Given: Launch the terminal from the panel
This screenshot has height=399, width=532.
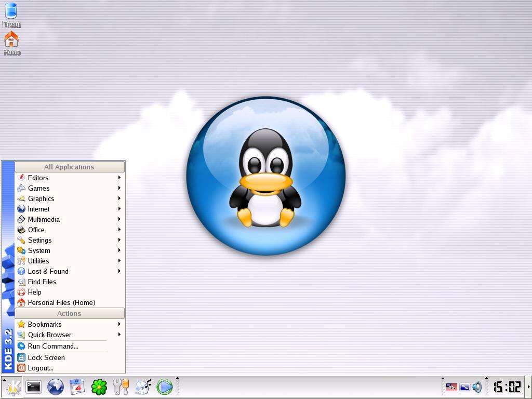Looking at the screenshot, I should 34,387.
